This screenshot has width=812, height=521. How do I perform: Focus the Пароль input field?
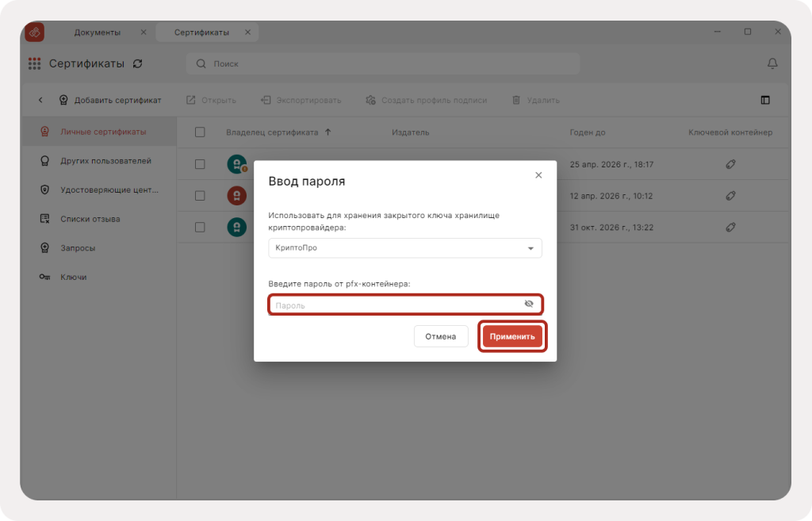pos(405,305)
